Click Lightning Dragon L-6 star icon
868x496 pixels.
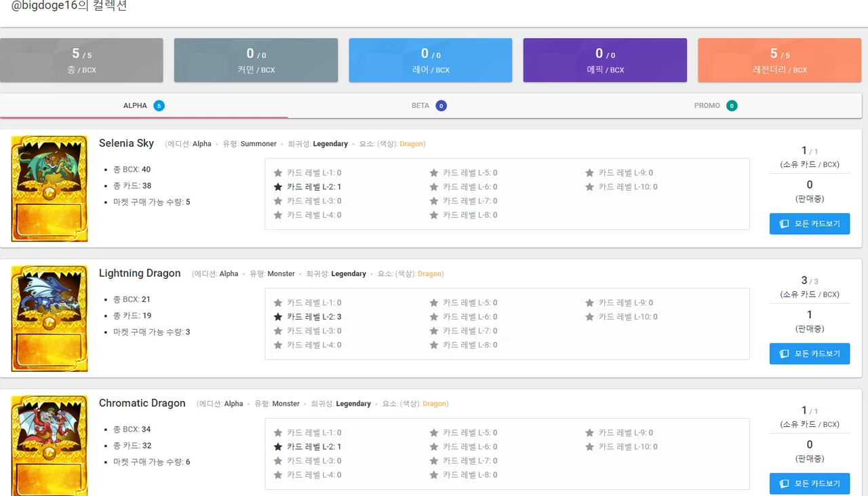[434, 317]
